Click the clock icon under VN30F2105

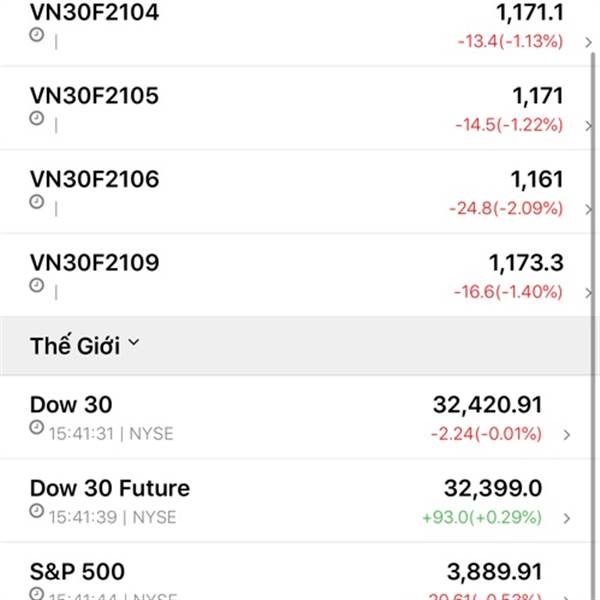[37, 118]
